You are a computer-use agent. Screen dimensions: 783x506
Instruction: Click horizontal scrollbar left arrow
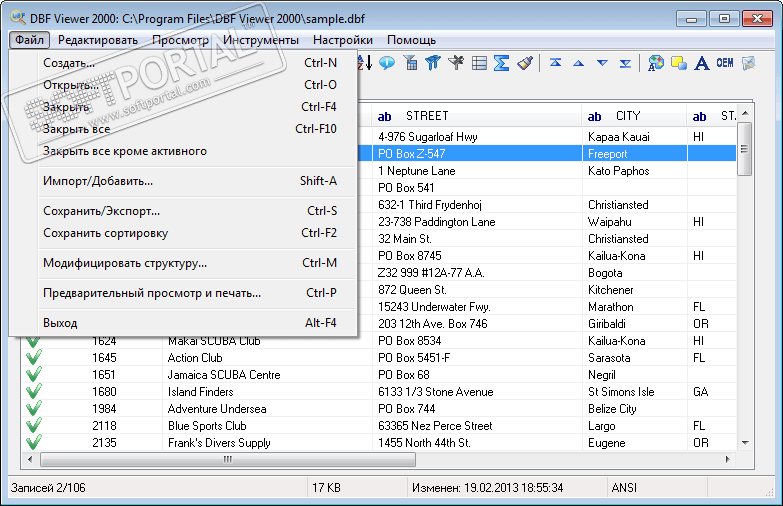pos(30,459)
